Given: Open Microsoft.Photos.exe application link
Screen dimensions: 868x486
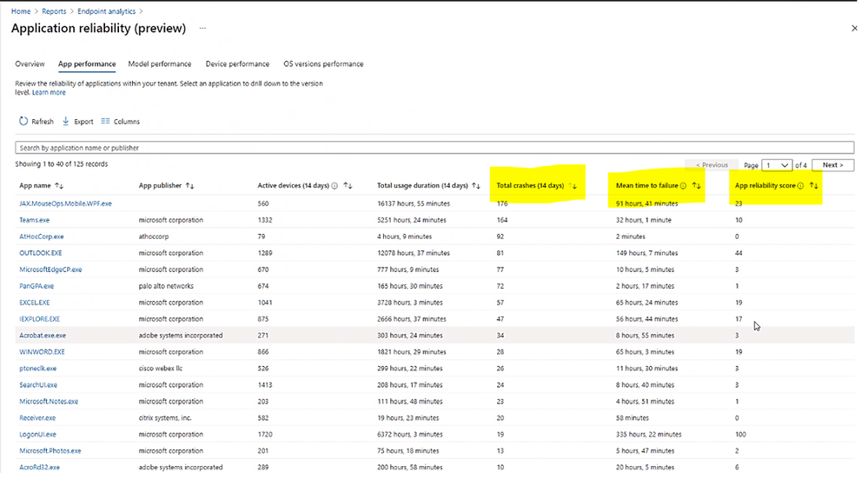Looking at the screenshot, I should click(x=50, y=450).
